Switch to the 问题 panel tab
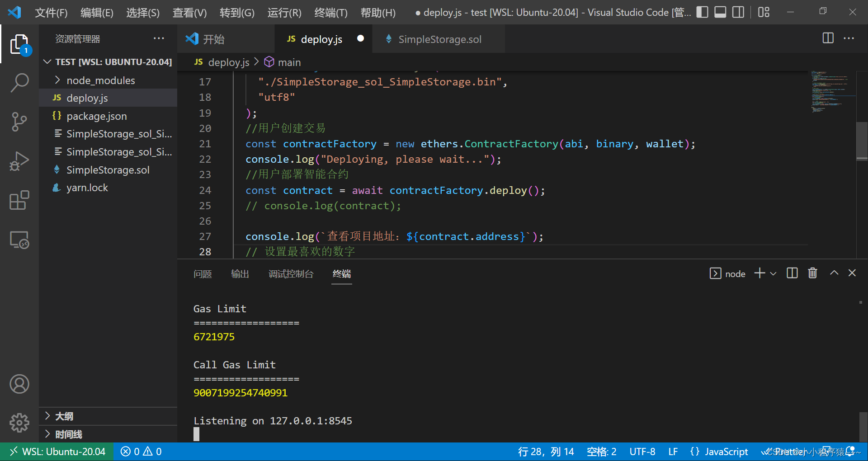 [203, 274]
